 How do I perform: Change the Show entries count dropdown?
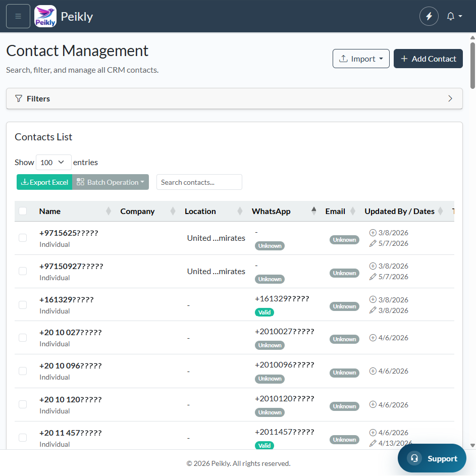[54, 162]
